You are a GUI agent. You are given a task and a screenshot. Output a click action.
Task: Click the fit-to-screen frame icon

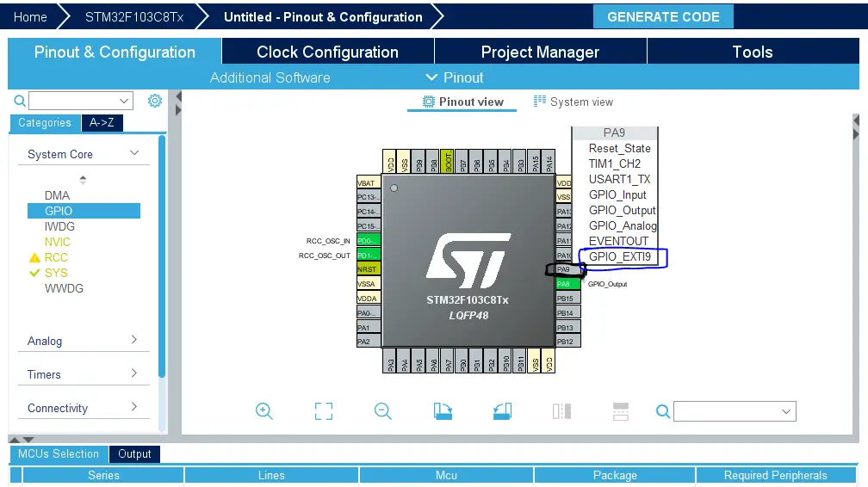point(324,411)
